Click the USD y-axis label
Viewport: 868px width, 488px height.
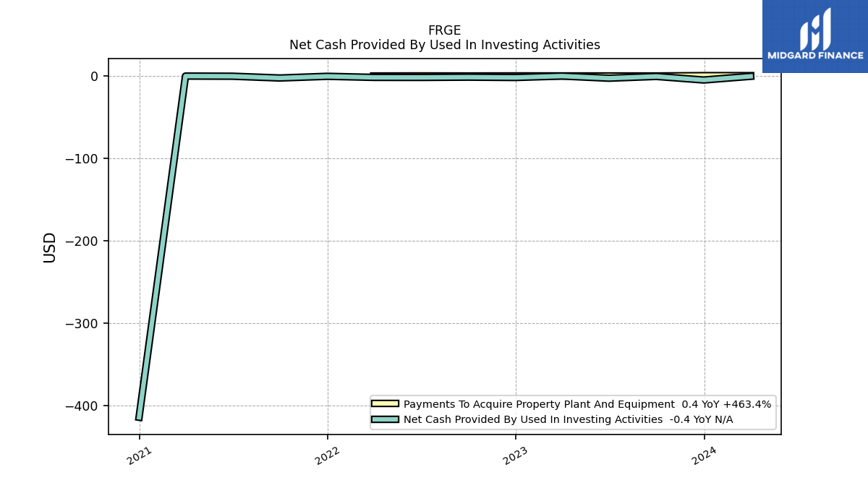[x=50, y=247]
